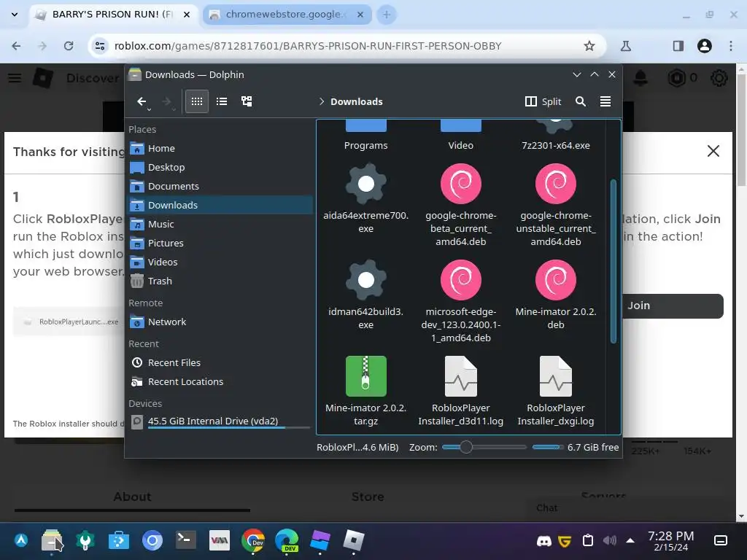Viewport: 747px width, 560px height.
Task: Reload the Roblox page
Action: [69, 46]
